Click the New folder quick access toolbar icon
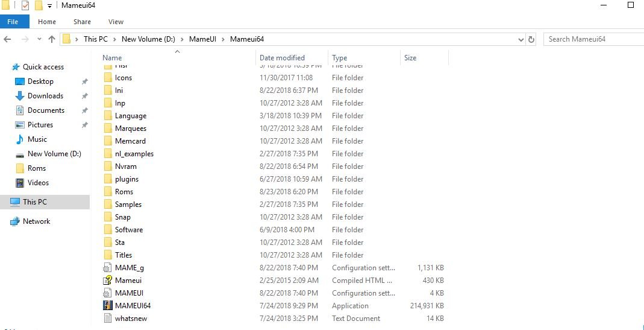 coord(39,6)
